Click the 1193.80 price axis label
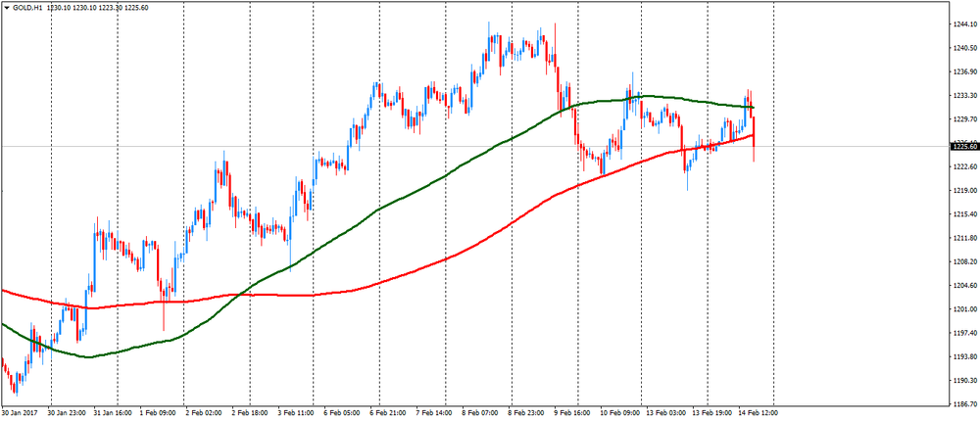The height and width of the screenshot is (421, 980). coord(965,357)
